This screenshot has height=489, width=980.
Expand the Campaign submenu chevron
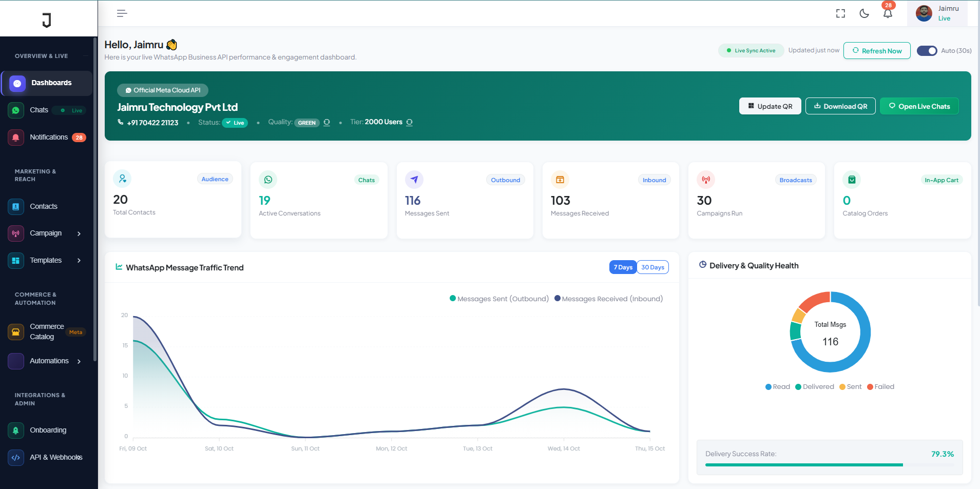point(79,233)
